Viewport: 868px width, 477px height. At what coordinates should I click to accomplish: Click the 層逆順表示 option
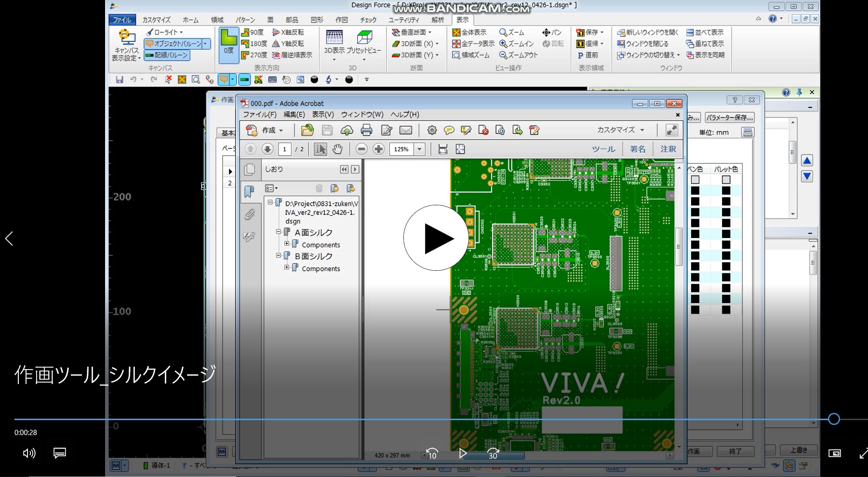tap(292, 55)
